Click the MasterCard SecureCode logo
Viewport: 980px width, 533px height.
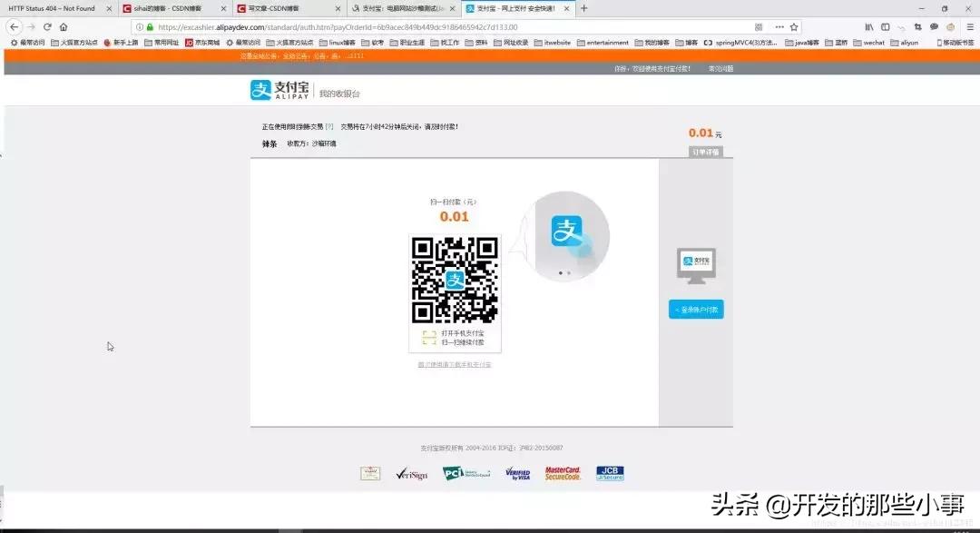[563, 473]
